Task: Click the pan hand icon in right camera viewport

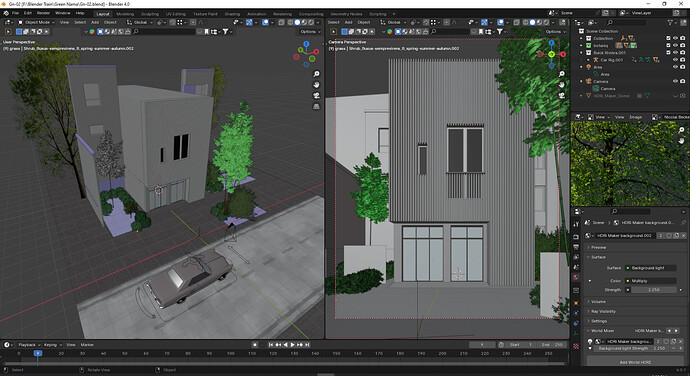Action: pyautogui.click(x=562, y=85)
